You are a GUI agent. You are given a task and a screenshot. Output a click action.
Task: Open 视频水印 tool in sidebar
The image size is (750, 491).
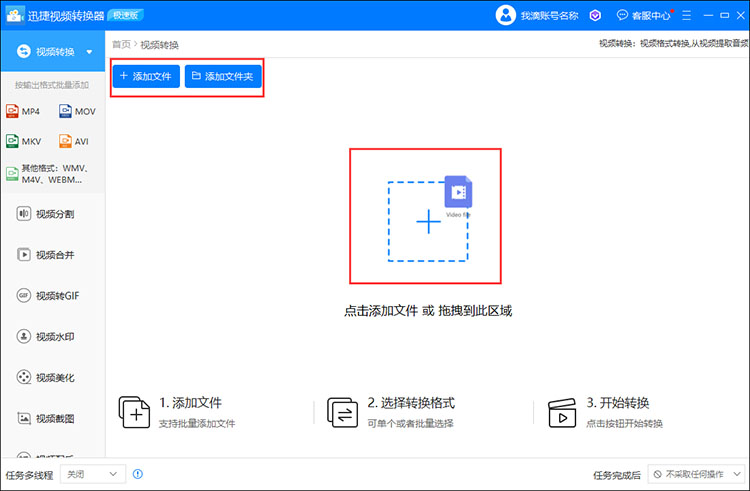tap(45, 337)
